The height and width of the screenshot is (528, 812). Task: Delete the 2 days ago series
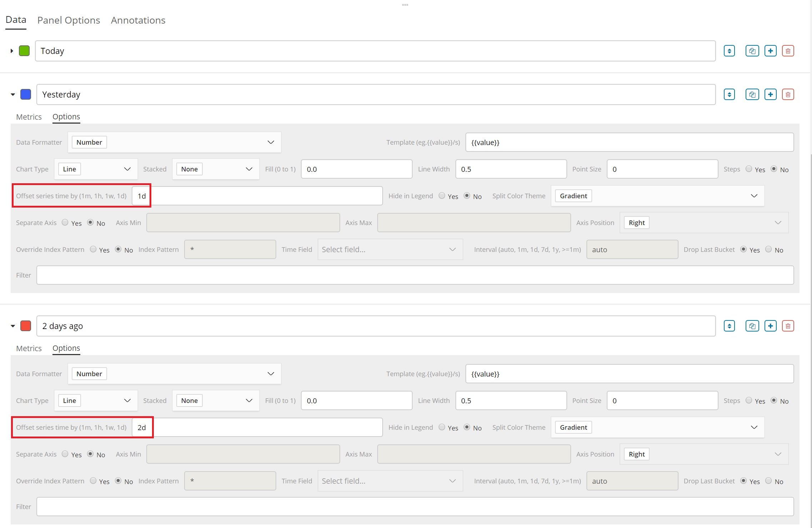click(788, 326)
